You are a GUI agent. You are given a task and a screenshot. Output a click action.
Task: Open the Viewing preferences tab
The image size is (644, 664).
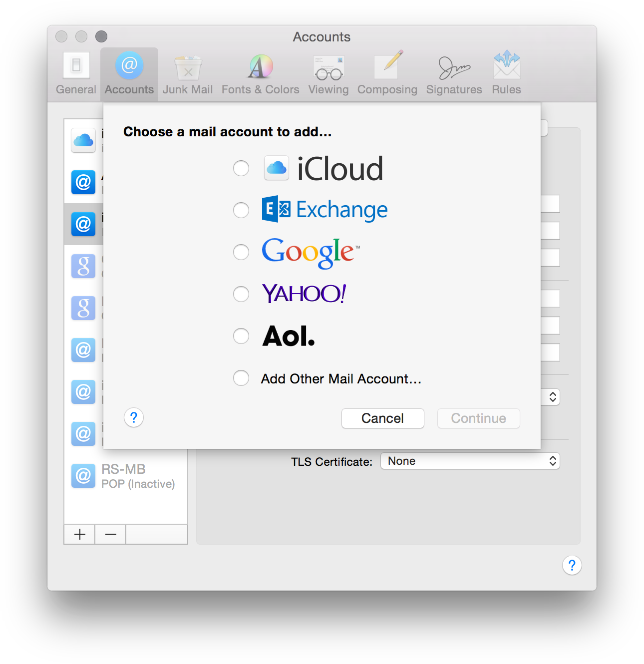(328, 74)
